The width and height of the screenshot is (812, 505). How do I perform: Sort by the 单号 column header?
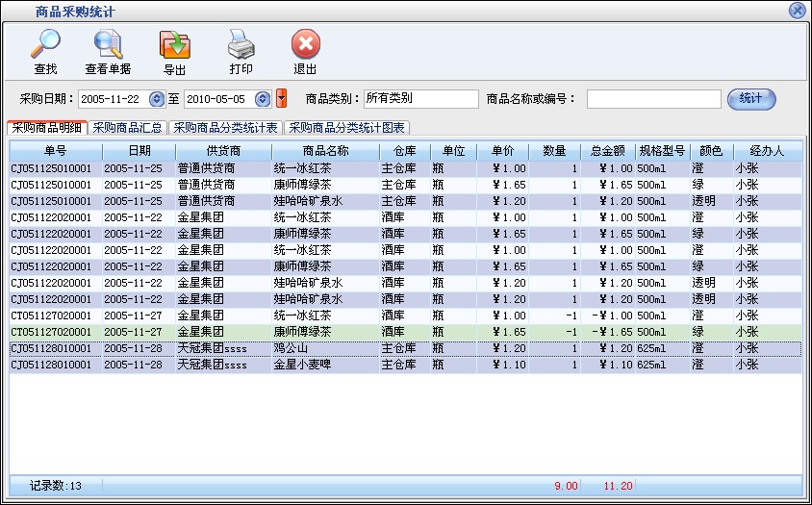pyautogui.click(x=55, y=151)
